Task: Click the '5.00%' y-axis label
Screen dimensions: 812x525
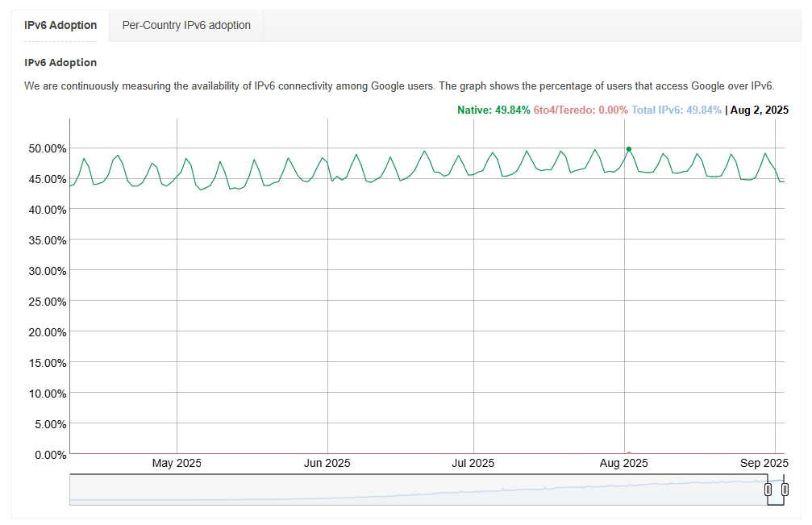Action: click(x=51, y=424)
